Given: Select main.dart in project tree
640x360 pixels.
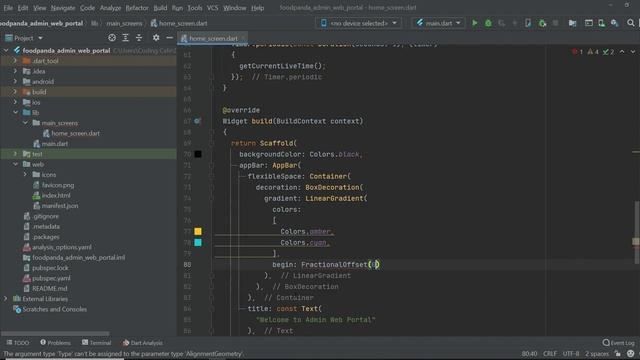Looking at the screenshot, I should (x=50, y=144).
